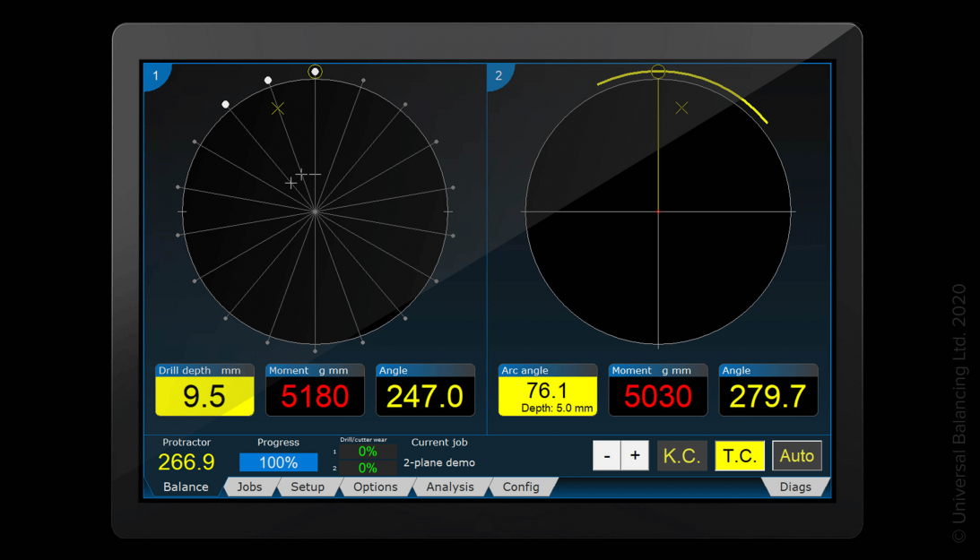Viewport: 980px width, 560px height.
Task: Open the Diags tab
Action: [x=795, y=487]
